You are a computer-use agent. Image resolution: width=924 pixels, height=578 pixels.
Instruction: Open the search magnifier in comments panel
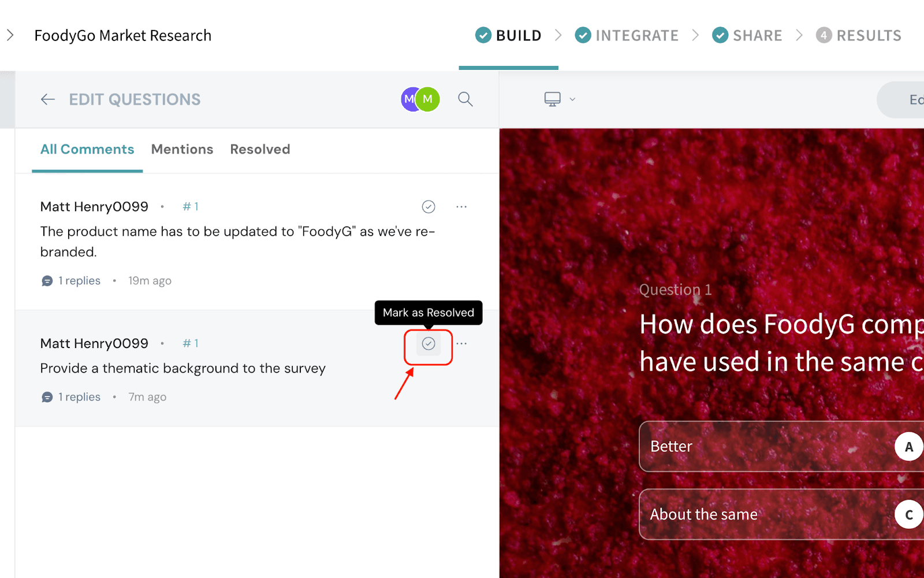465,99
